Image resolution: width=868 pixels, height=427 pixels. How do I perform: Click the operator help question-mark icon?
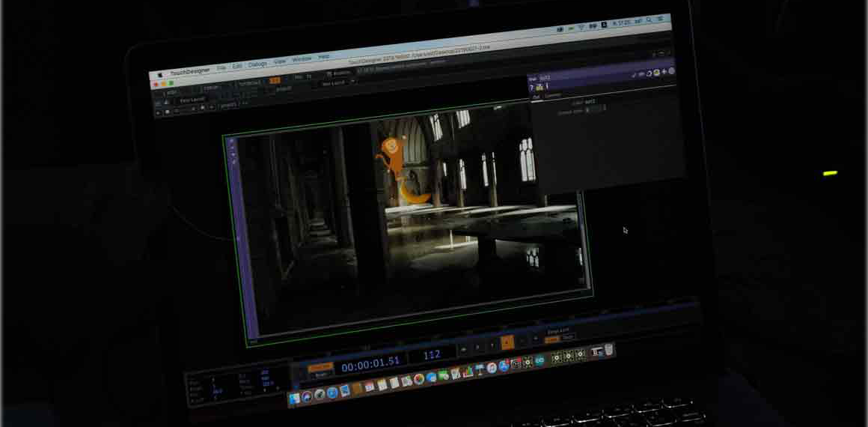(532, 88)
